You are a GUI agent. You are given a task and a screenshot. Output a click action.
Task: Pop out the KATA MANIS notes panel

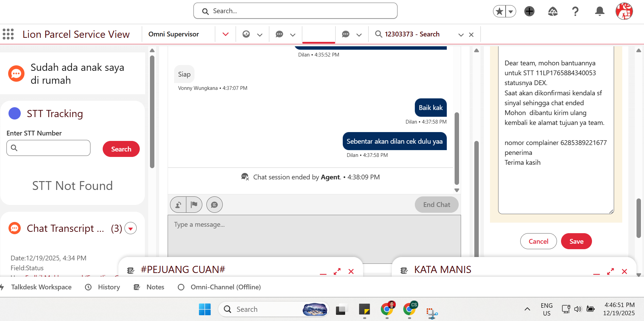point(610,272)
